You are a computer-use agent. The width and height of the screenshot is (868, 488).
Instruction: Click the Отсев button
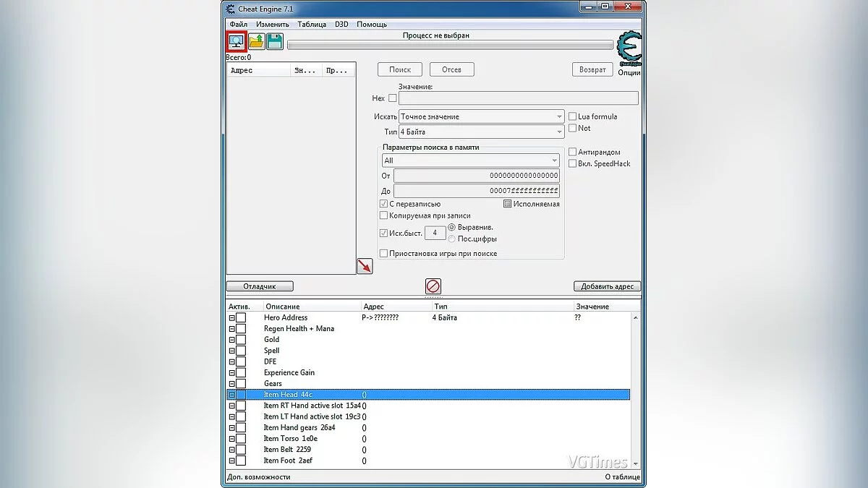451,69
